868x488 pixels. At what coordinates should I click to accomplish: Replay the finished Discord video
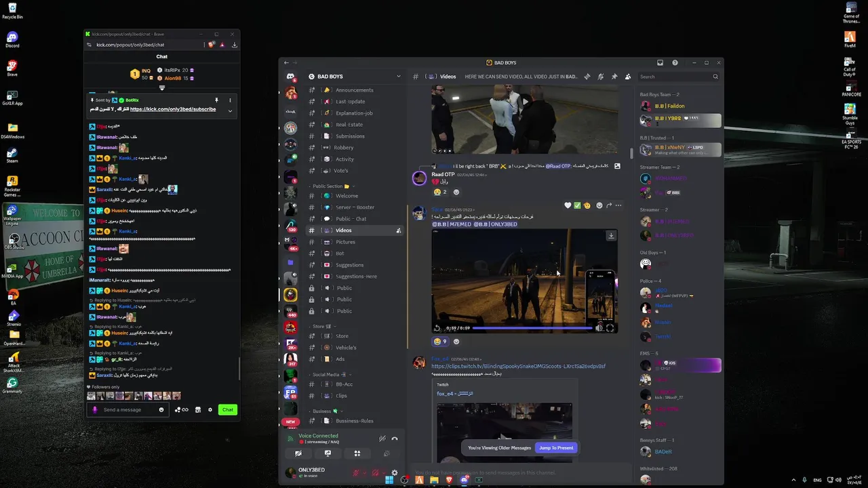click(x=438, y=328)
